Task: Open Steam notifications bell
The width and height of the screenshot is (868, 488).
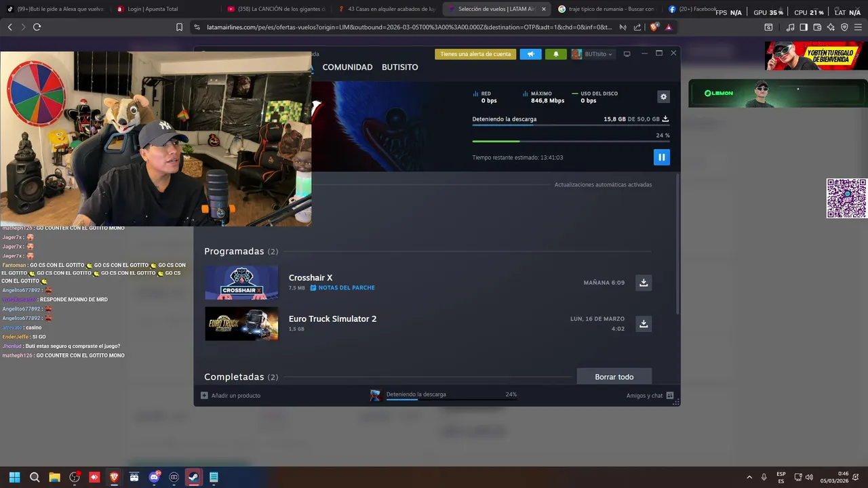Action: click(556, 54)
